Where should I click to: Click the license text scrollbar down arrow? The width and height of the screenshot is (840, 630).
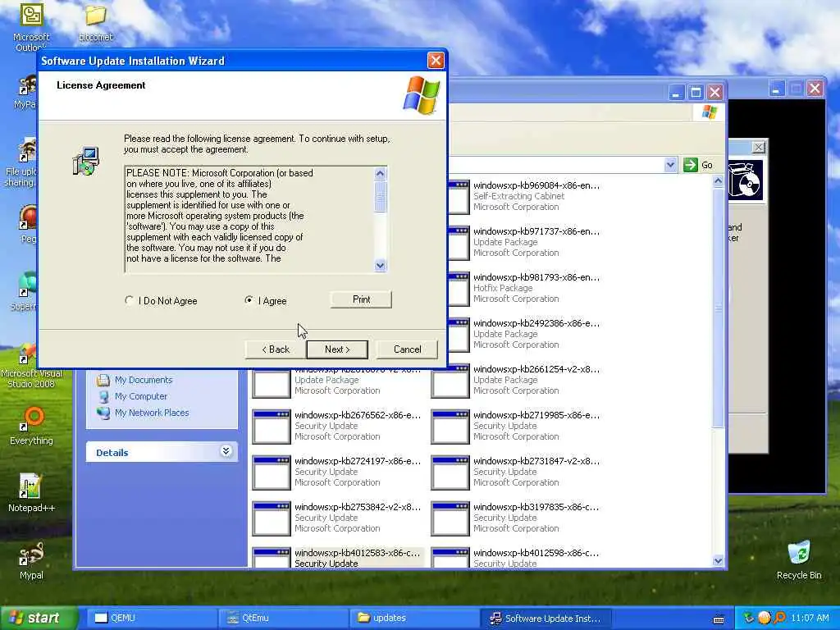[x=380, y=265]
